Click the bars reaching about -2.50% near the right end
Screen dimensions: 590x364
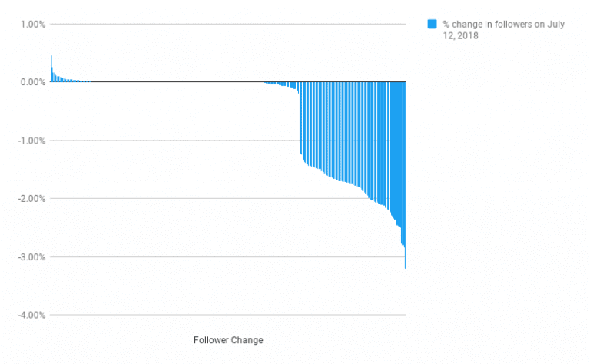pos(399,154)
